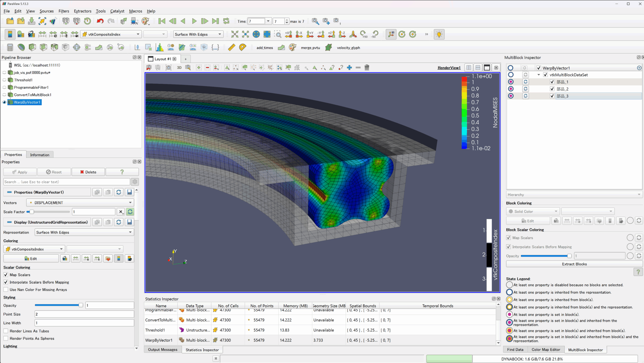
Task: Open the Filters menu
Action: click(x=64, y=11)
